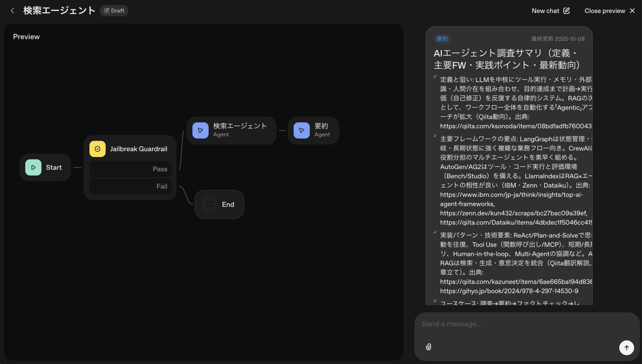Click the Draft status badge

(x=114, y=11)
